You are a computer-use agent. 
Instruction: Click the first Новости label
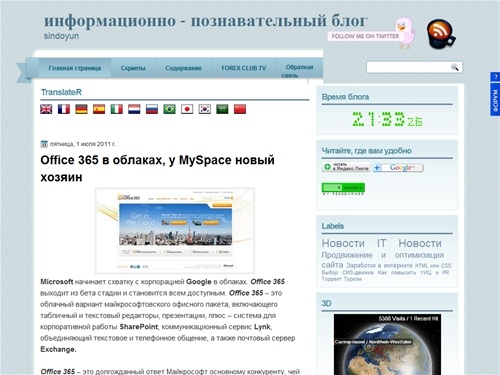pyautogui.click(x=343, y=243)
